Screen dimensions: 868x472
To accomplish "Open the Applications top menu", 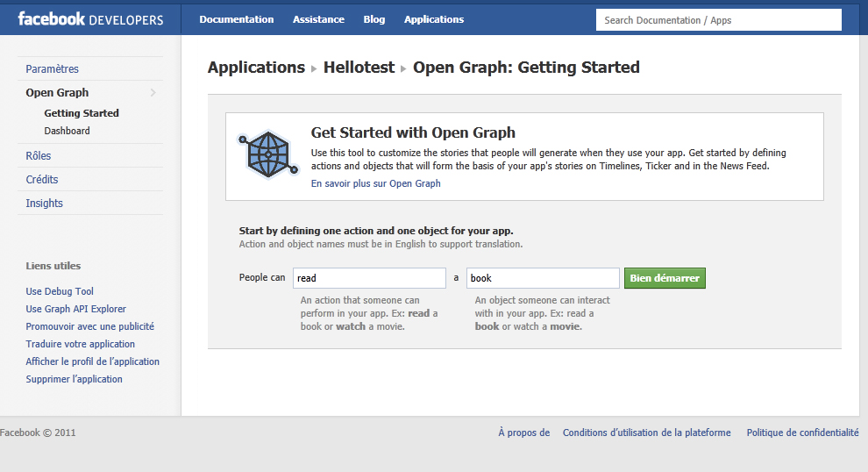I will point(434,19).
